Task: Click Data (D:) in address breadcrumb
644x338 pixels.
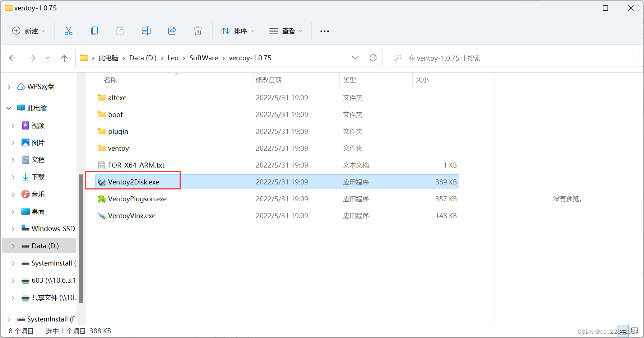Action: click(x=143, y=58)
